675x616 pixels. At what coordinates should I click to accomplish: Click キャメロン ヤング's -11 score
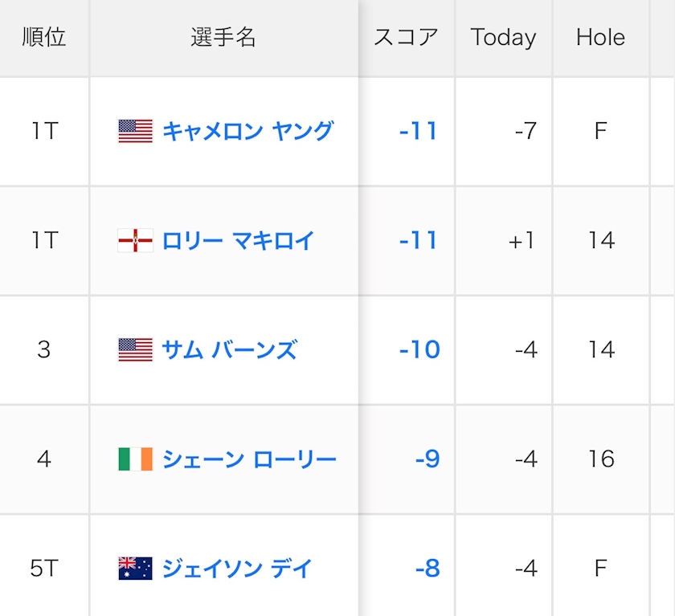[418, 131]
